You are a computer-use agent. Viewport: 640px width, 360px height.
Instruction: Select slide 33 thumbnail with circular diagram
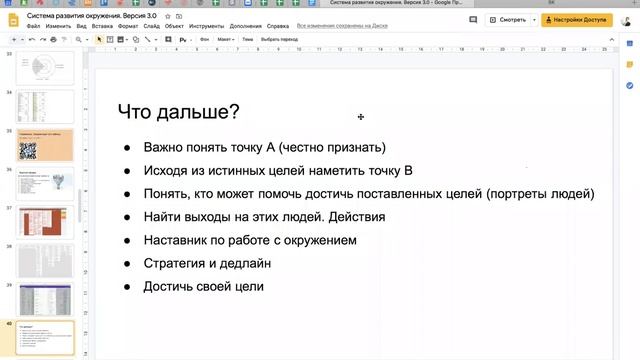(45, 68)
